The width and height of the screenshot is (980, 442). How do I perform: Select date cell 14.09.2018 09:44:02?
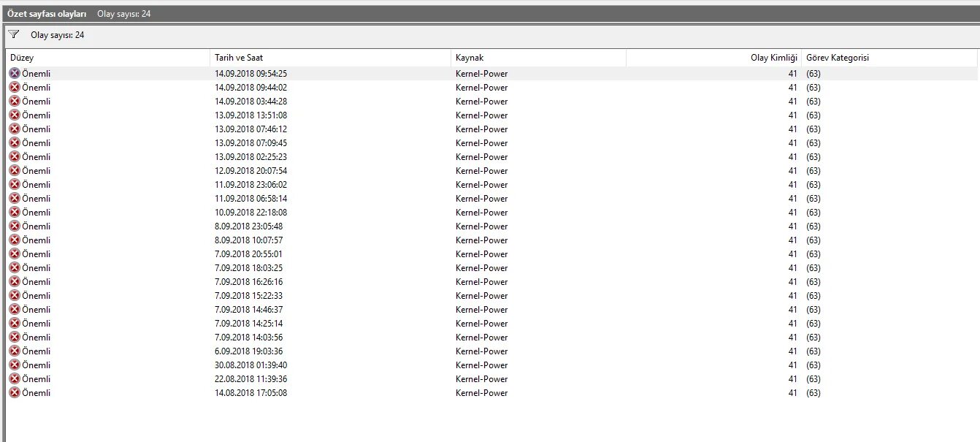point(250,87)
